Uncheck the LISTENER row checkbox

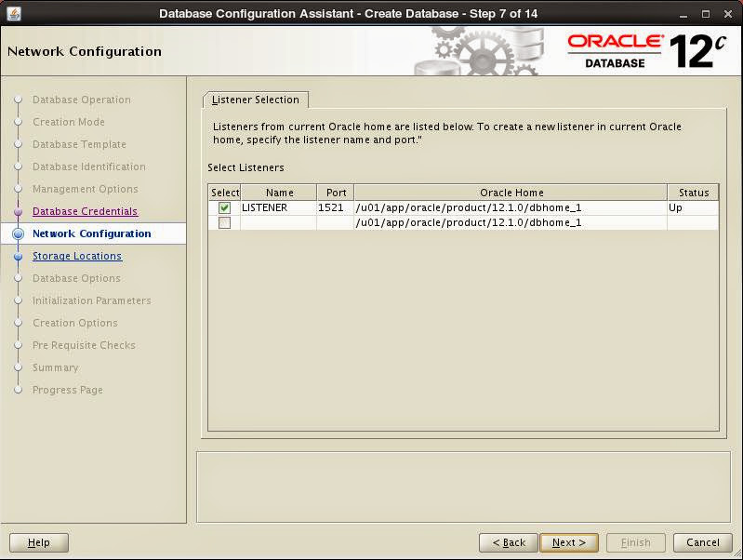pyautogui.click(x=225, y=207)
